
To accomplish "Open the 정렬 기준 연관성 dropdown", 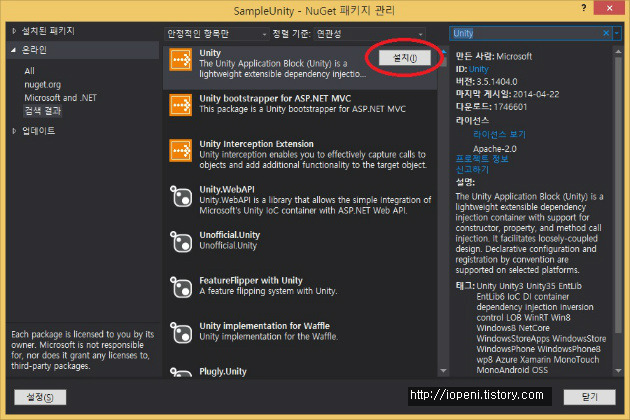I will pyautogui.click(x=369, y=34).
